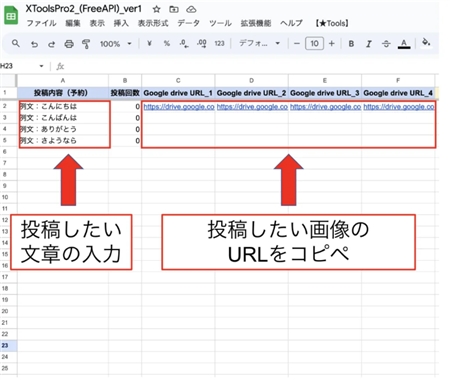Select the Google drive URL_4 header cell
This screenshot has height=380, width=450.
pos(398,93)
